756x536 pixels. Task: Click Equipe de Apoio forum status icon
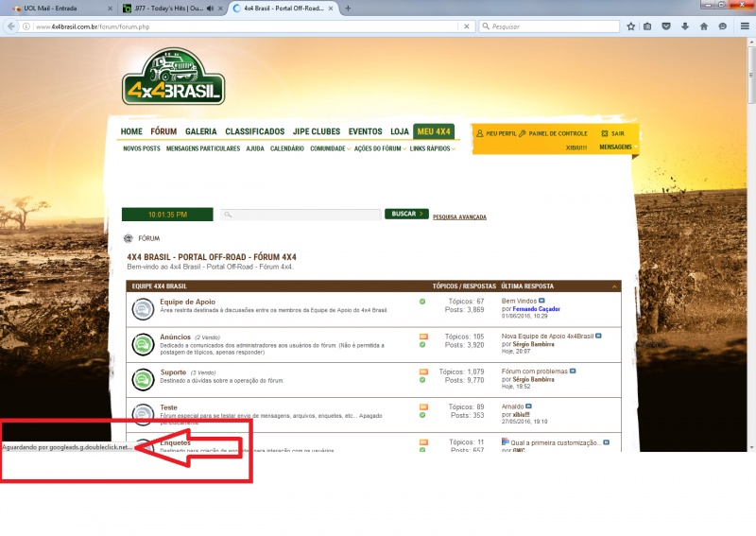pos(143,309)
